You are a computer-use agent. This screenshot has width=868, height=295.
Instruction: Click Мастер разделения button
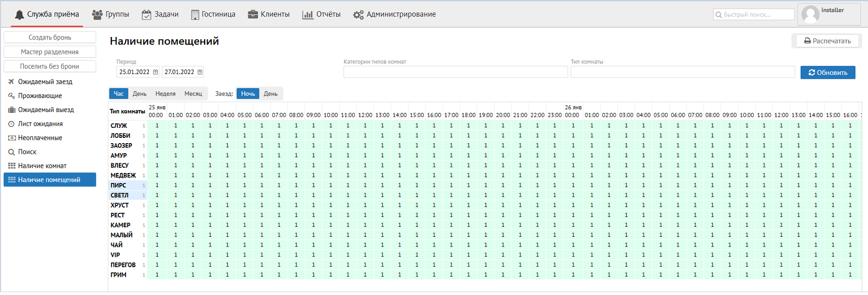tap(50, 52)
